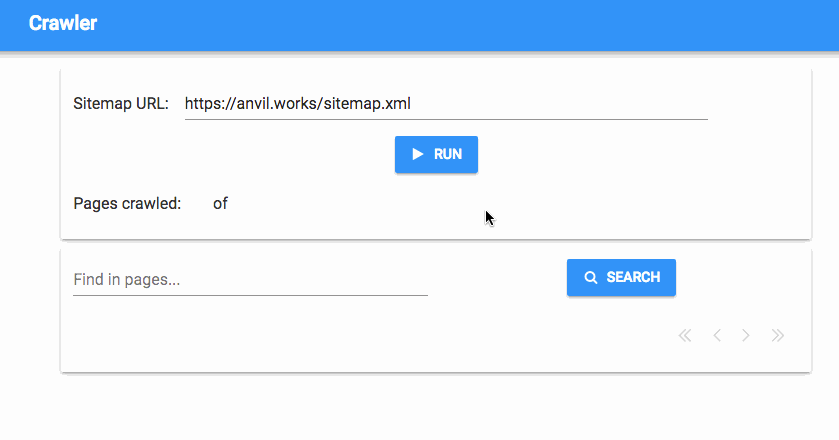Click the Find in pages search box

pos(250,280)
